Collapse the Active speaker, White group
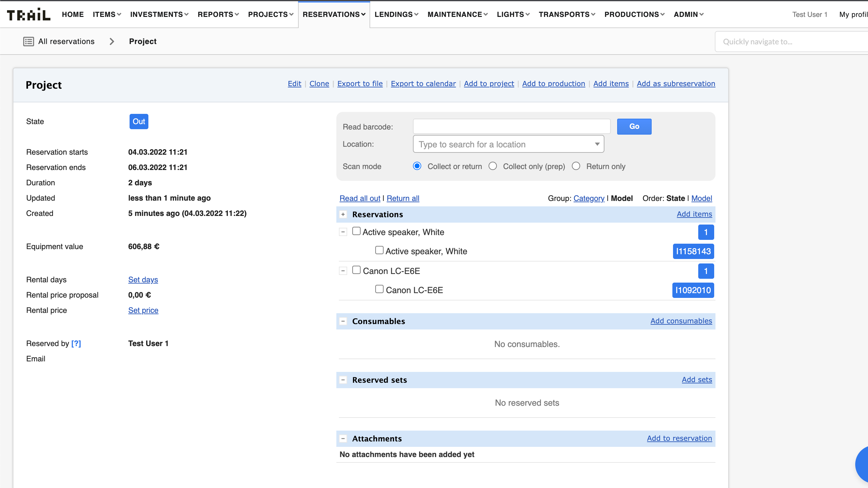Screen dimensions: 868x488 tap(343, 232)
